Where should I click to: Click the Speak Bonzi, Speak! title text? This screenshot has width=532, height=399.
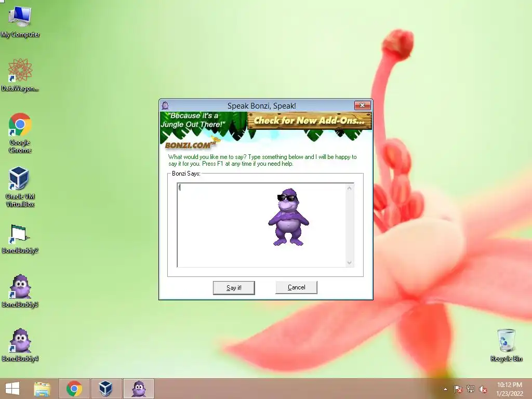pos(262,106)
